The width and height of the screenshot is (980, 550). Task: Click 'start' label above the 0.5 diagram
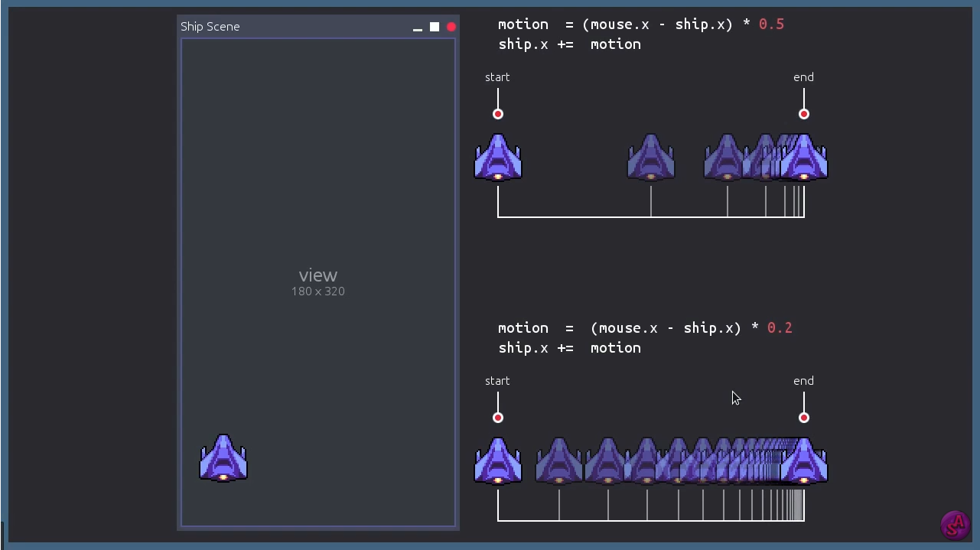click(x=497, y=77)
